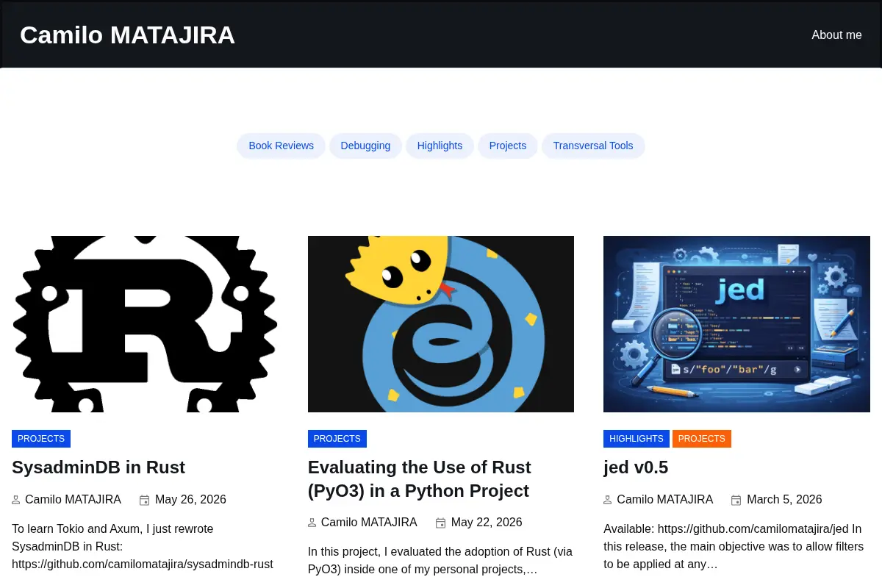Filter by Book Reviews category
Viewport: 882px width, 588px height.
point(281,146)
